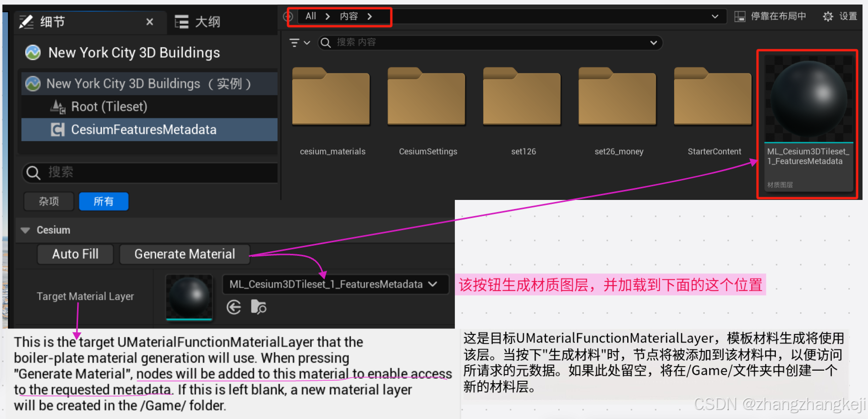This screenshot has height=419, width=868.
Task: Open saved searches dropdown in content search
Action: click(x=653, y=43)
